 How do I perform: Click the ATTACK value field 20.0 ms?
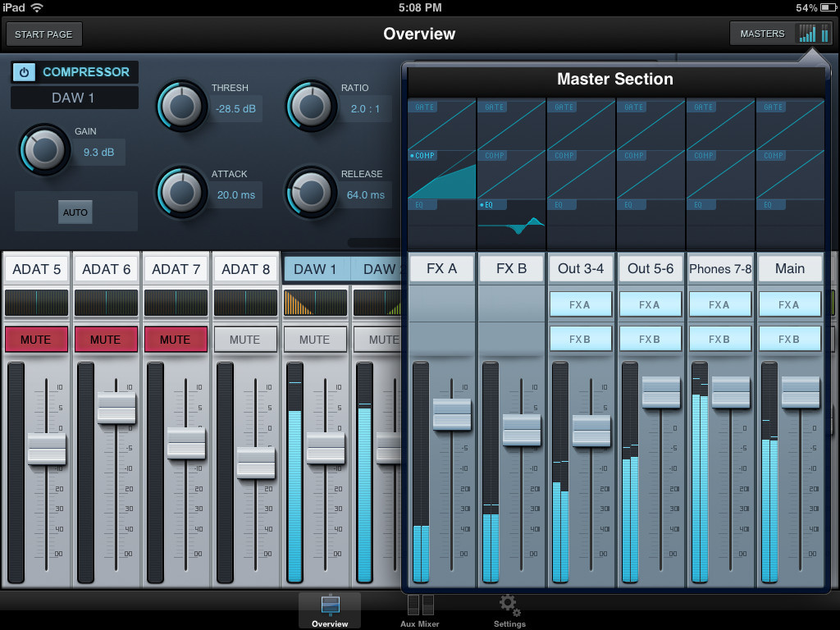[236, 195]
